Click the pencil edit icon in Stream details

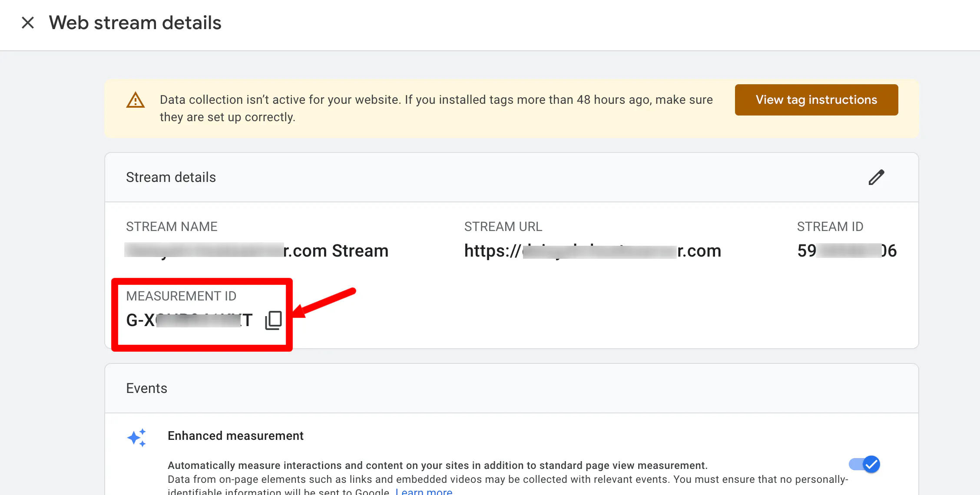876,177
